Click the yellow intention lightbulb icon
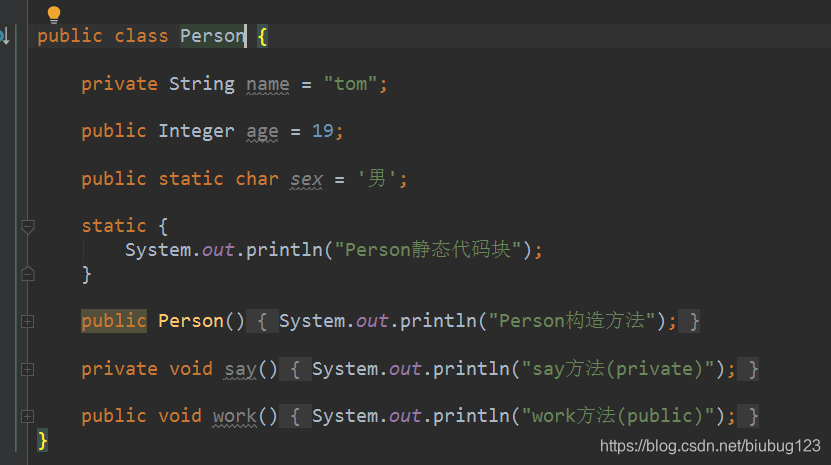 pyautogui.click(x=54, y=14)
